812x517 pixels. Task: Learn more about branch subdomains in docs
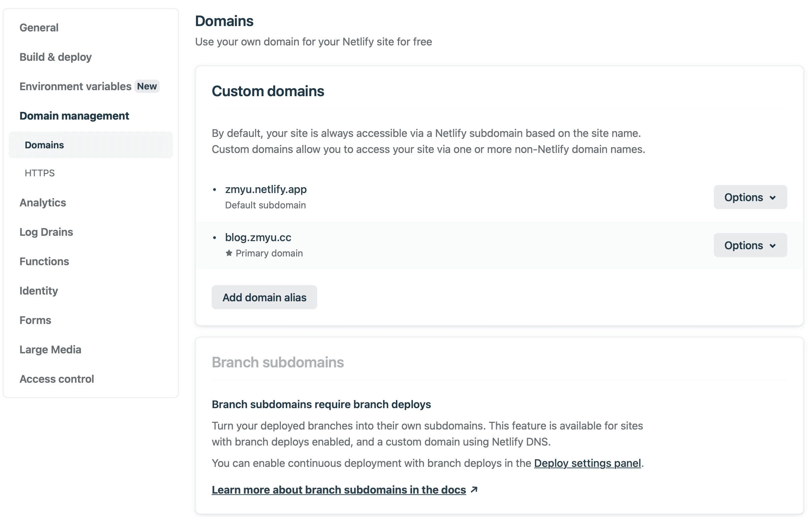coord(338,490)
